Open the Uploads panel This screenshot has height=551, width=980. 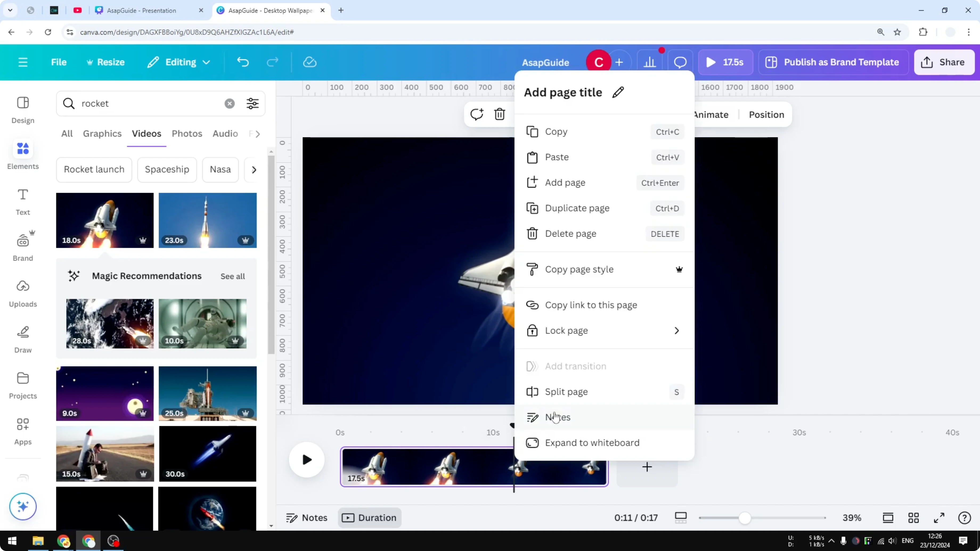pyautogui.click(x=22, y=293)
